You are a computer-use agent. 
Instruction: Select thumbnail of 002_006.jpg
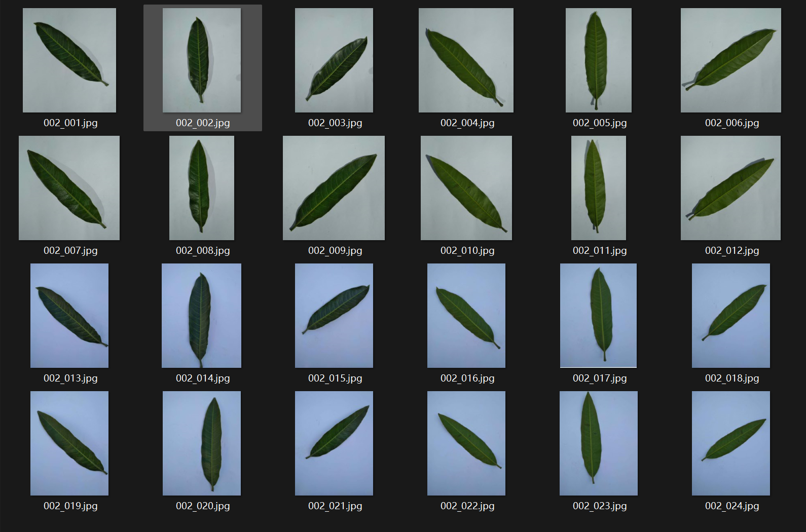(731, 60)
